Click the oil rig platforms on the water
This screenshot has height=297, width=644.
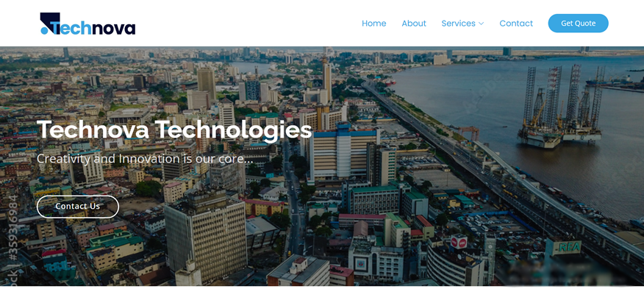click(x=561, y=106)
